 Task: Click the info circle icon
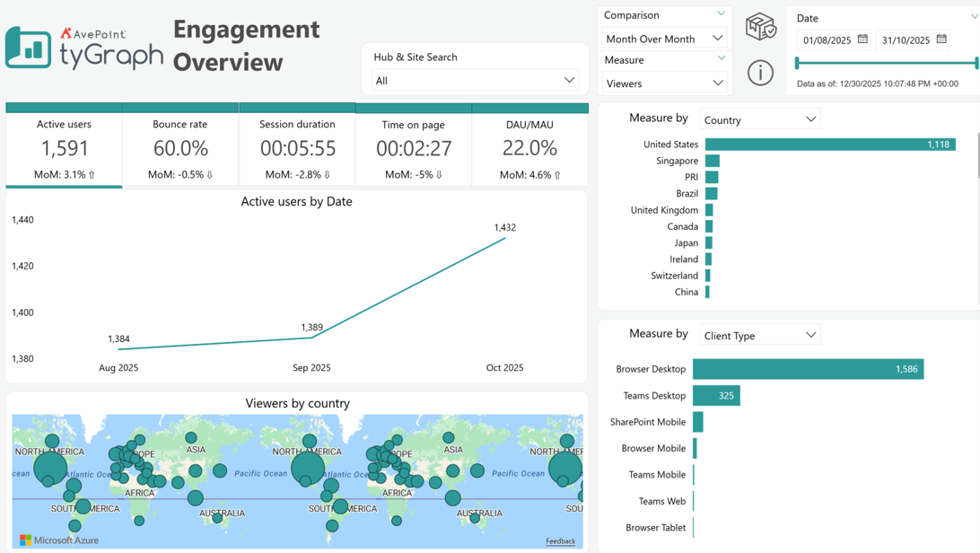pyautogui.click(x=760, y=73)
